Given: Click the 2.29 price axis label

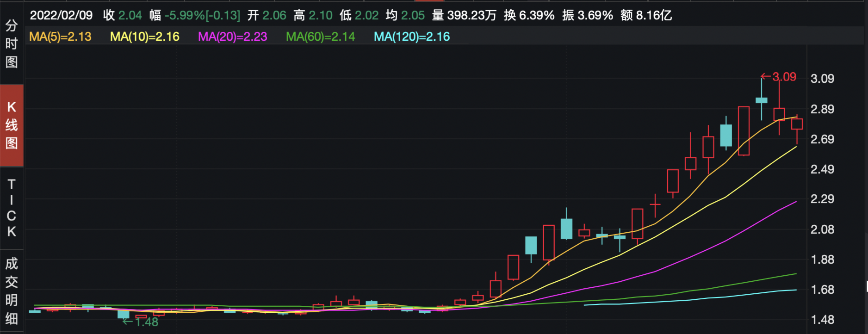Looking at the screenshot, I should (822, 199).
